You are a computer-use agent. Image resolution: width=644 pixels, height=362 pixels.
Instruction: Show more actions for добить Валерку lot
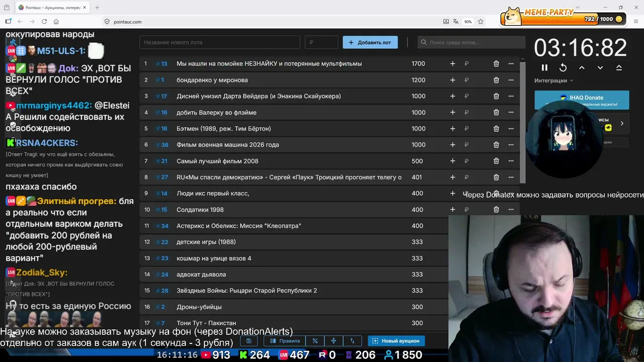tap(511, 113)
